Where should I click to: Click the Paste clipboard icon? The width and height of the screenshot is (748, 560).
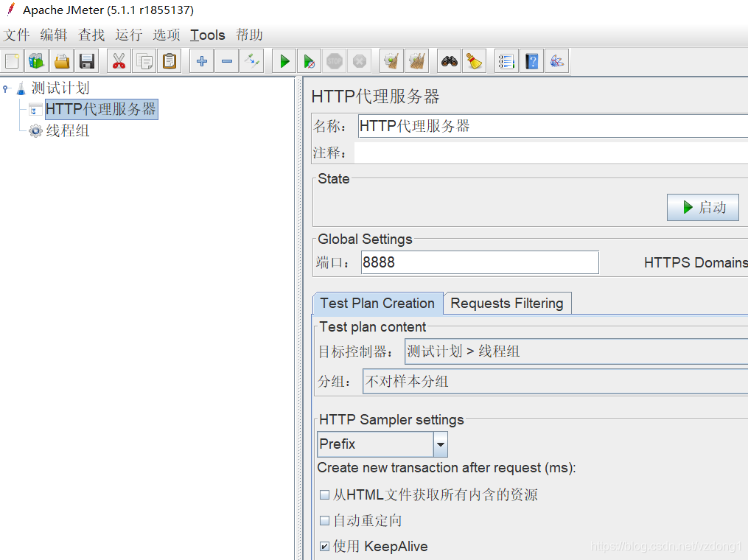click(169, 61)
